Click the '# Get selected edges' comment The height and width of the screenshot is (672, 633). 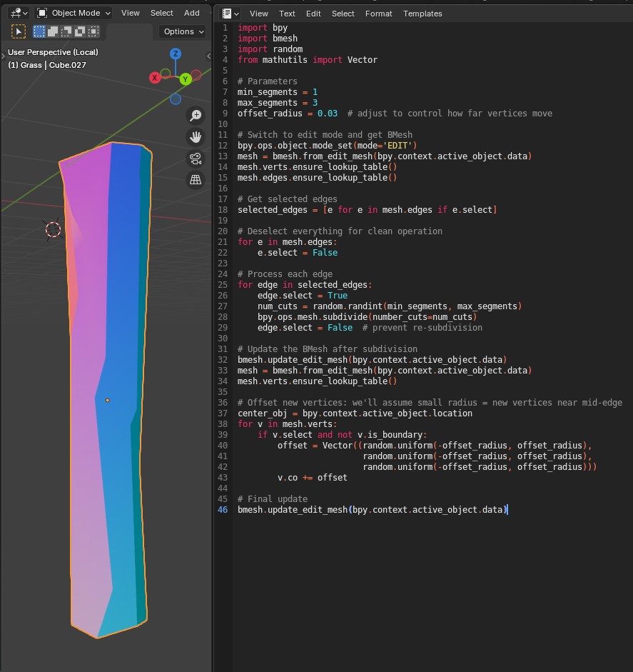click(288, 199)
